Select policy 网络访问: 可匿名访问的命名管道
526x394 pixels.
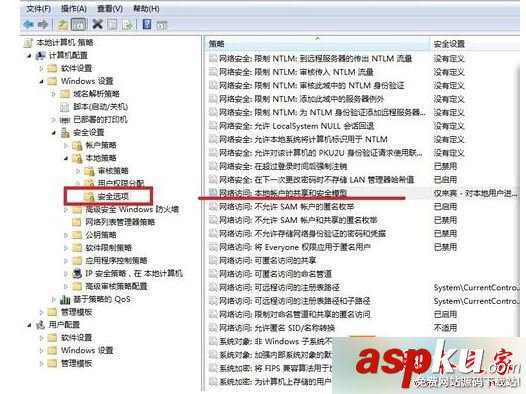[275, 274]
